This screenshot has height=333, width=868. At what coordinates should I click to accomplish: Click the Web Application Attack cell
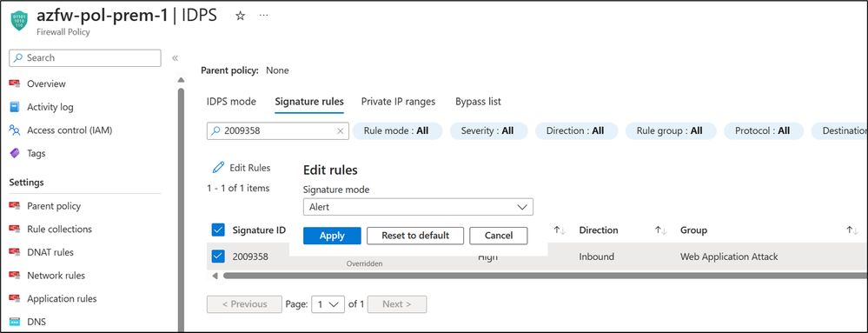coord(729,256)
